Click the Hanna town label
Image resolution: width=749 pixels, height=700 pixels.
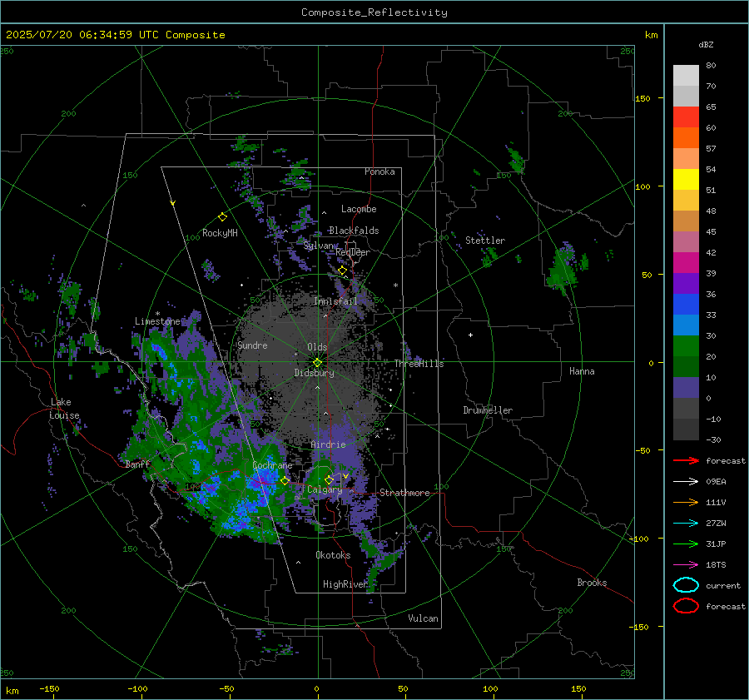click(582, 371)
